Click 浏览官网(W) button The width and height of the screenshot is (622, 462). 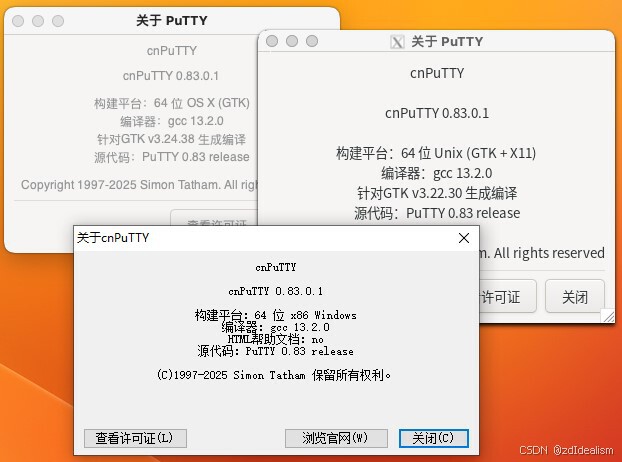[x=336, y=438]
